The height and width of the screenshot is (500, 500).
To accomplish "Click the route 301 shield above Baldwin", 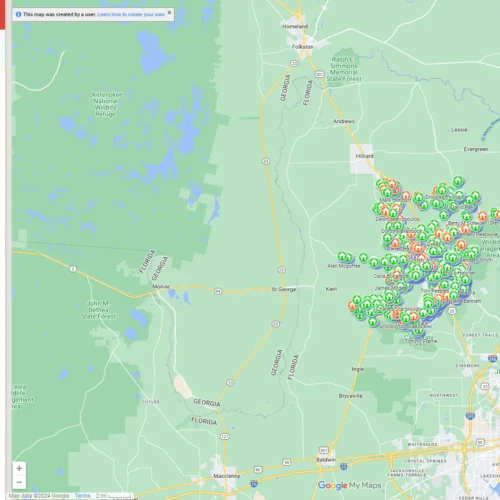I will pyautogui.click(x=324, y=450).
